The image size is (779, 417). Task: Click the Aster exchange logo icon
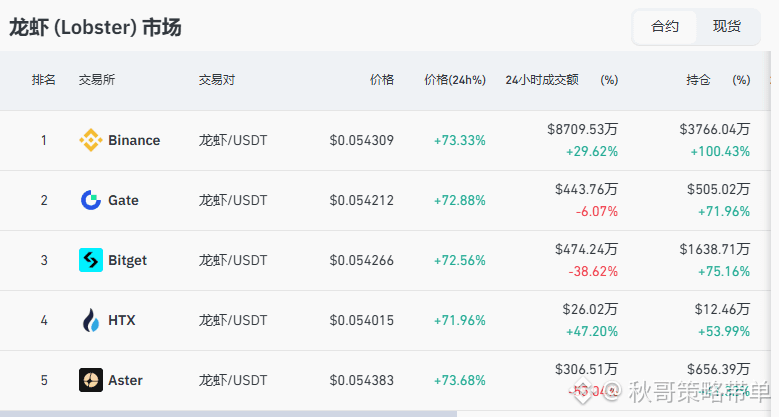(x=91, y=380)
